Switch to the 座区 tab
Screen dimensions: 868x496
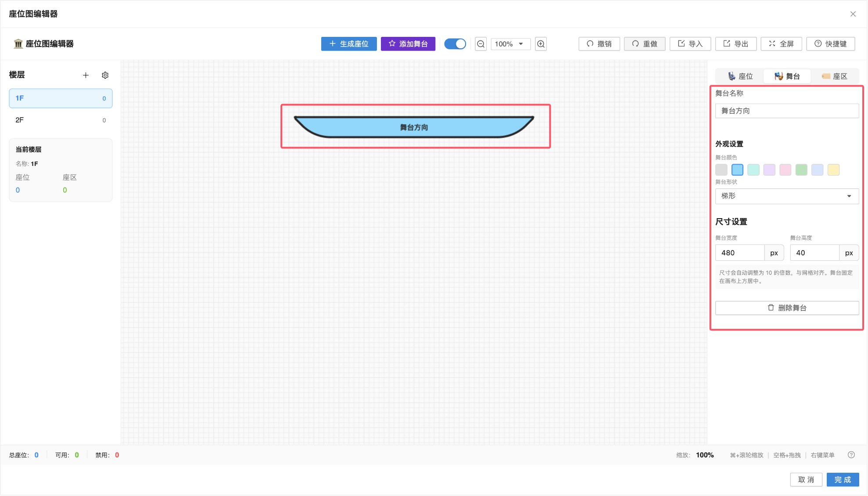(x=834, y=76)
